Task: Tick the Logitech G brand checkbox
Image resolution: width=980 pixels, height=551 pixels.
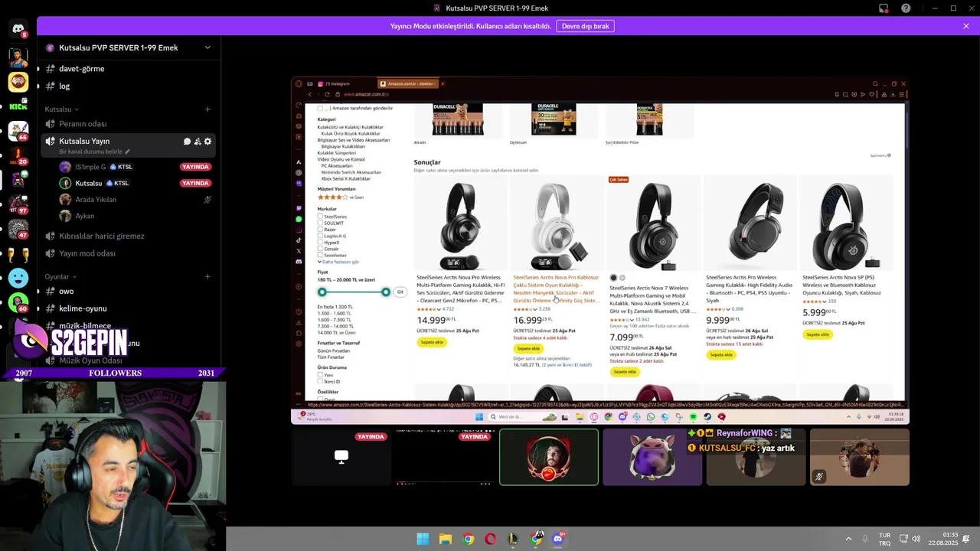Action: click(x=320, y=236)
